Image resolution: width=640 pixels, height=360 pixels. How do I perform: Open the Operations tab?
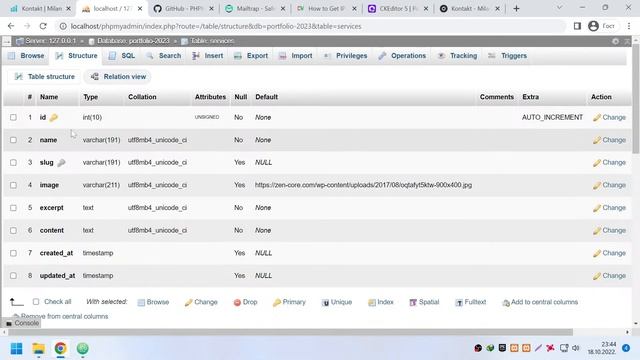pyautogui.click(x=402, y=56)
